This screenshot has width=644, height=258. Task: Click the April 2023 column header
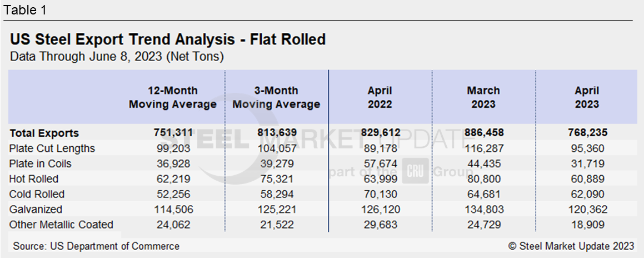pyautogui.click(x=587, y=97)
